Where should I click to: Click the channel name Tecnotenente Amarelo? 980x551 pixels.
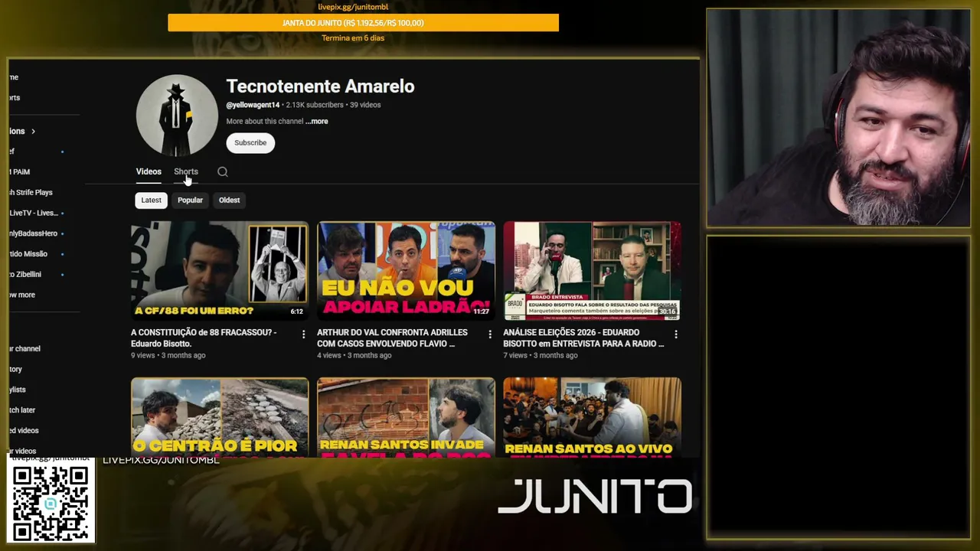pyautogui.click(x=320, y=86)
